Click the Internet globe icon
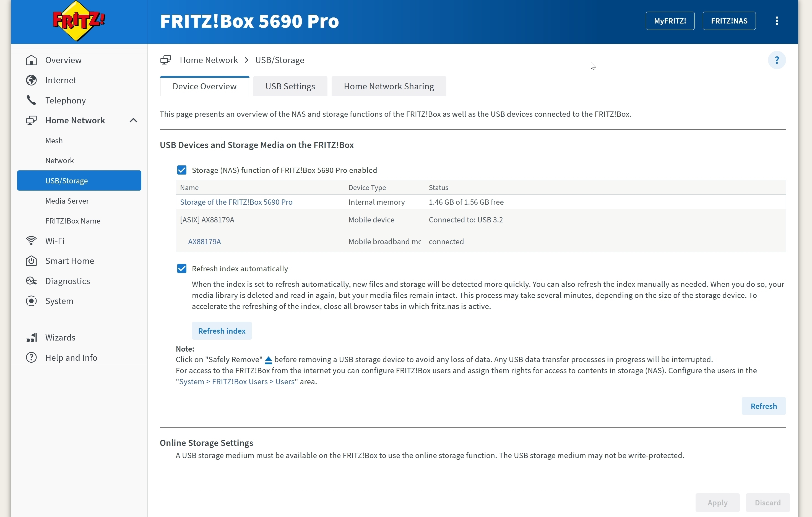 [x=31, y=80]
